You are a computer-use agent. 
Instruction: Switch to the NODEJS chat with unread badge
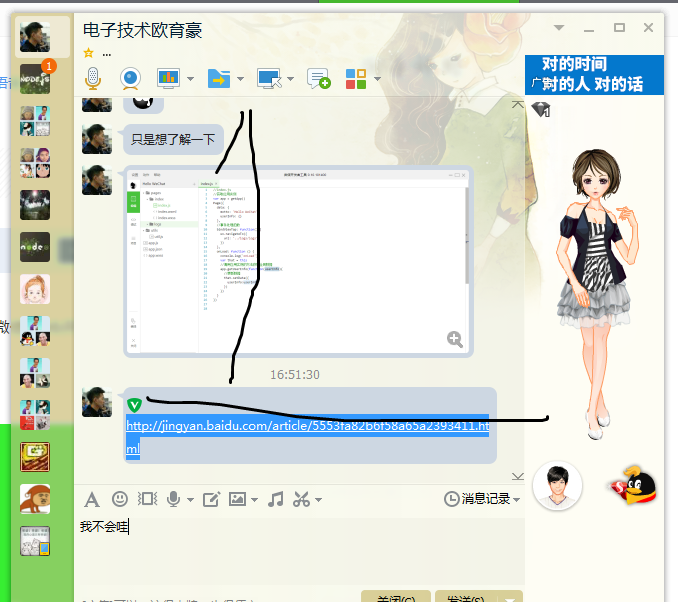point(35,79)
